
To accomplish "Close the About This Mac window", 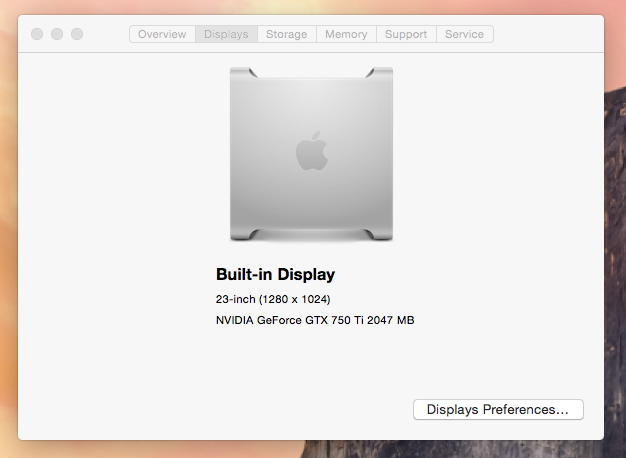I will pyautogui.click(x=37, y=34).
